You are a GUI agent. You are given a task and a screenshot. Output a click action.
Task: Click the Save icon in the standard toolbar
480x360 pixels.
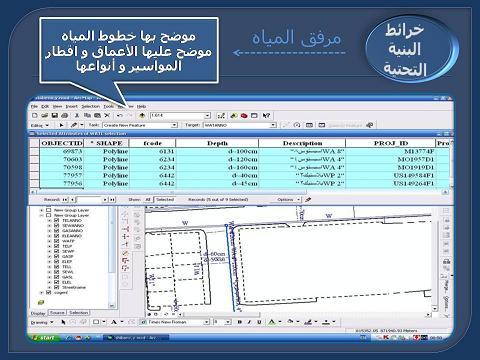(54, 116)
